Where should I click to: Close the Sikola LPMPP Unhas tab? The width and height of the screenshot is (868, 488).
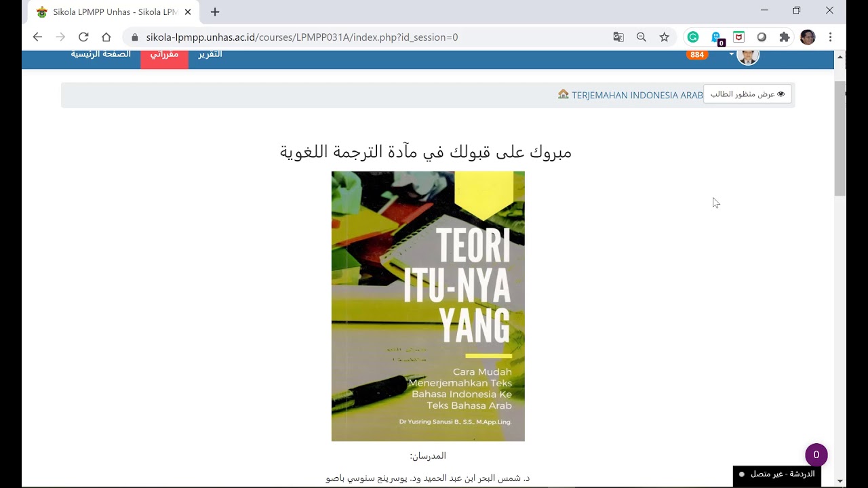[x=188, y=12]
